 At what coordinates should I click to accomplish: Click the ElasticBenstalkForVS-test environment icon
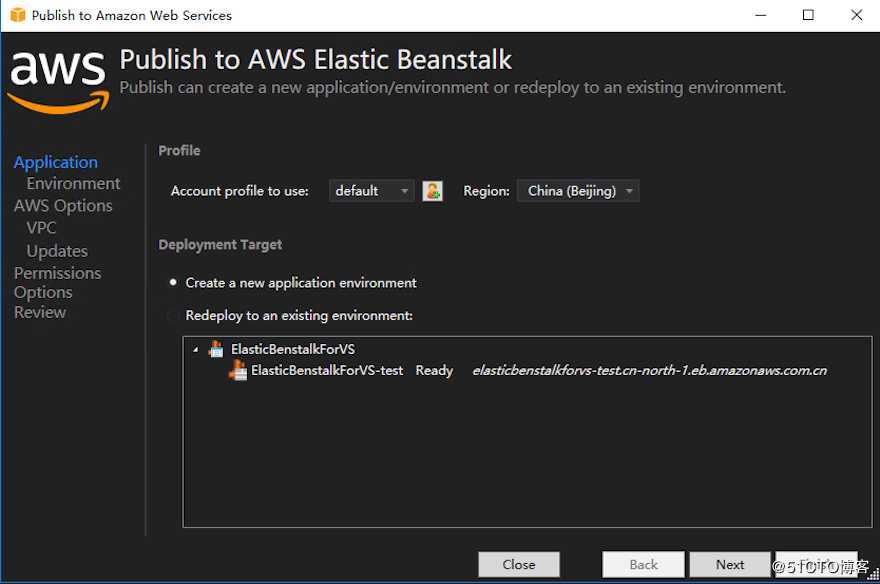238,370
